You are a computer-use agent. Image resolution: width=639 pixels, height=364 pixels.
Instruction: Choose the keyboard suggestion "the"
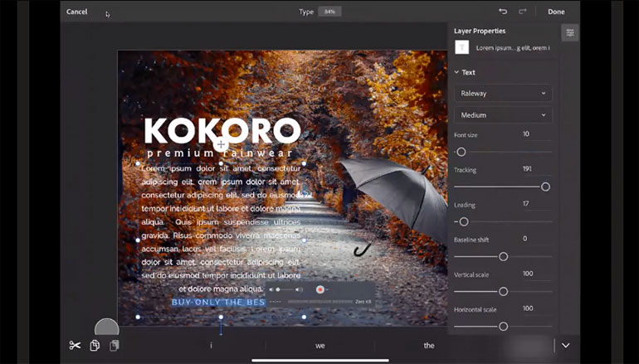[429, 346]
